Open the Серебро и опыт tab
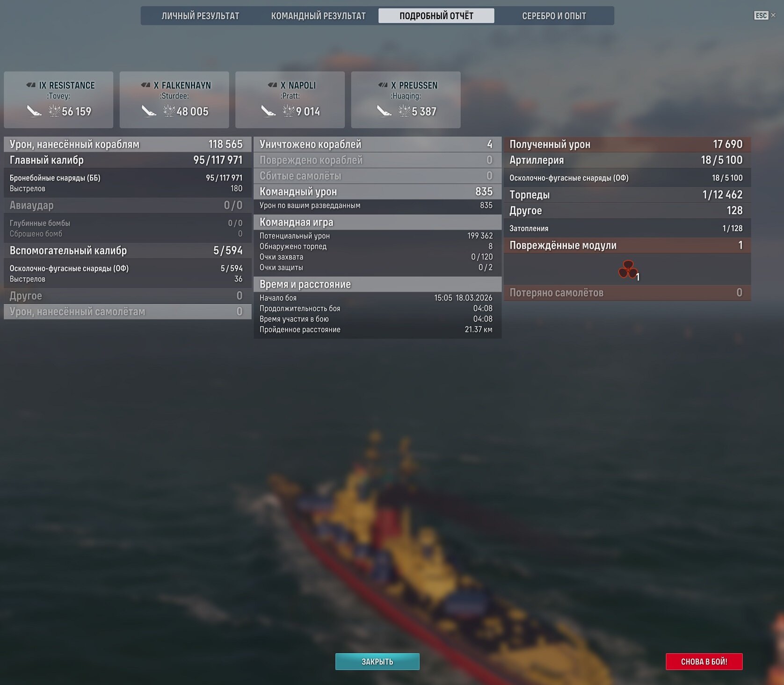This screenshot has height=685, width=784. (x=554, y=16)
